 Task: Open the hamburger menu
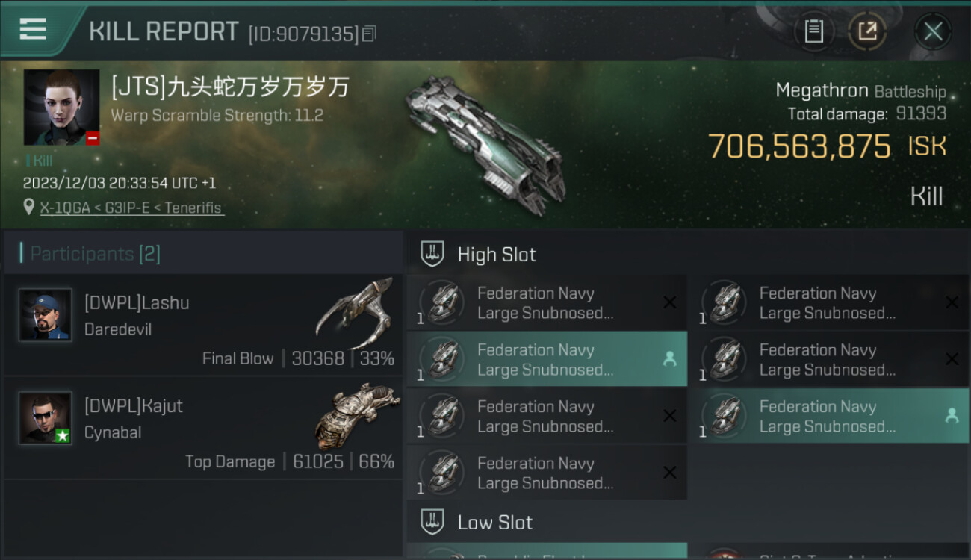(33, 30)
